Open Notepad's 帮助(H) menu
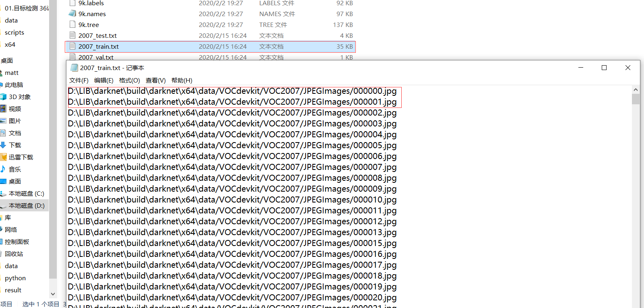 point(182,81)
